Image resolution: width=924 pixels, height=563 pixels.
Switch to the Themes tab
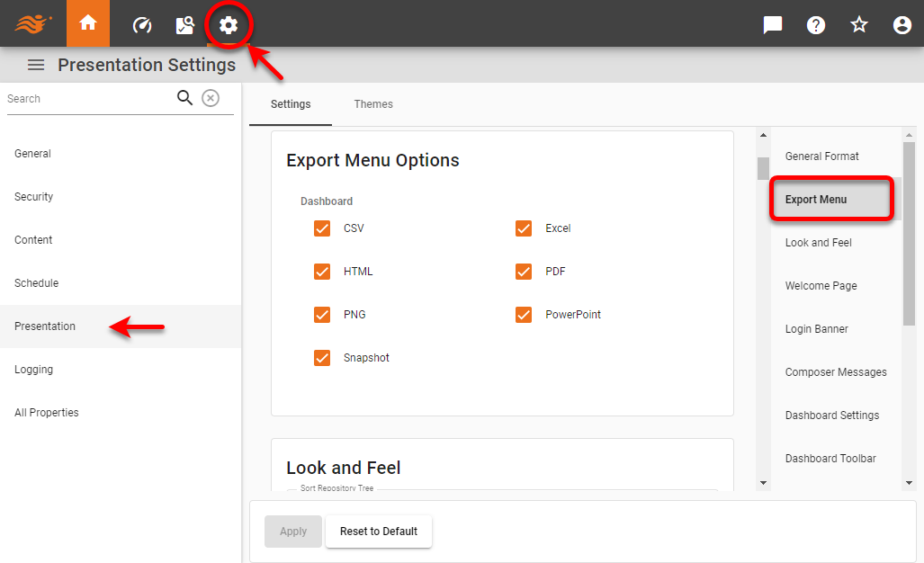click(x=373, y=103)
